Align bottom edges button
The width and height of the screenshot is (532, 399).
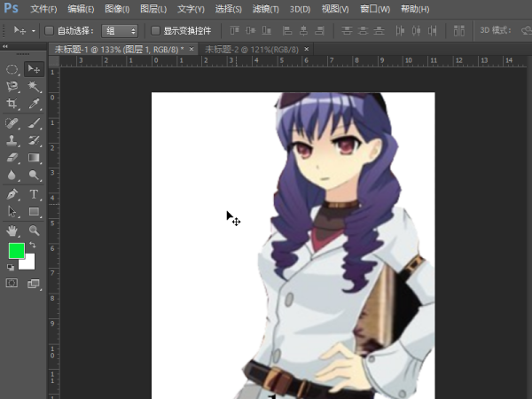(x=267, y=30)
